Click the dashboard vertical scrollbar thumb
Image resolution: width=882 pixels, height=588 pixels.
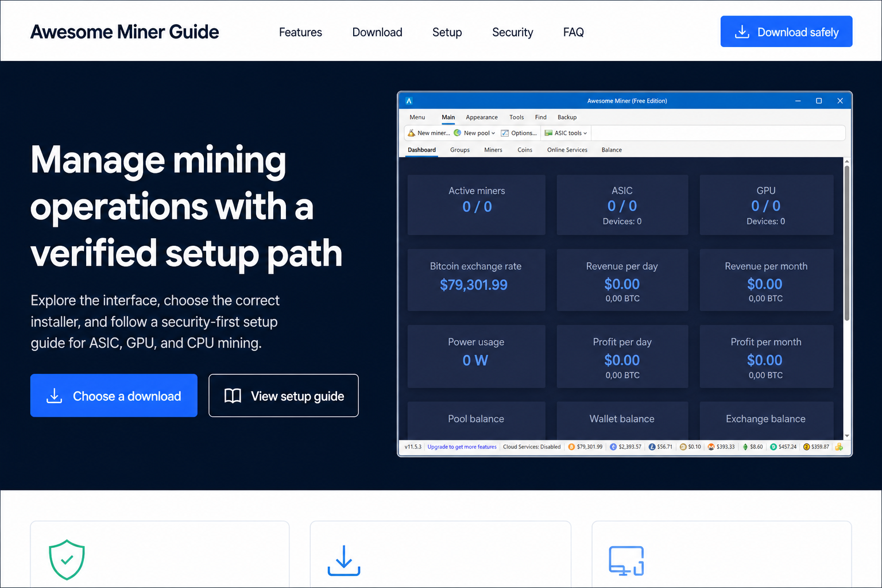click(847, 243)
